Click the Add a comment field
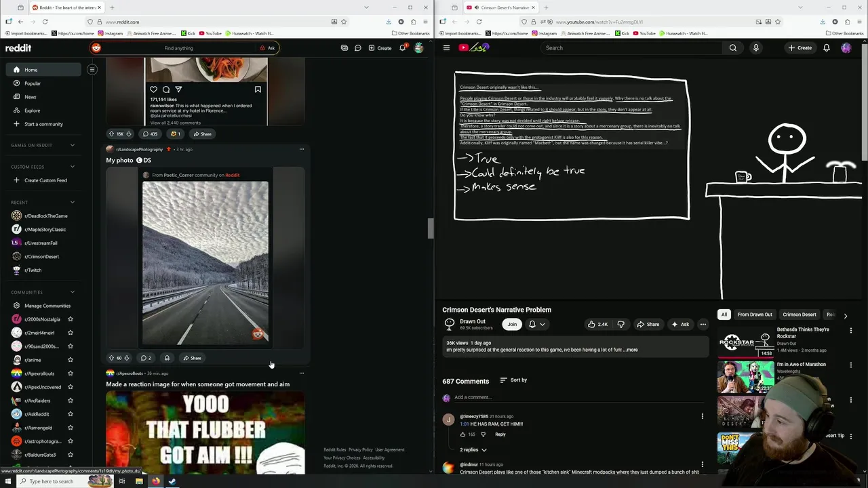Screen dimensions: 868x488 point(580,398)
